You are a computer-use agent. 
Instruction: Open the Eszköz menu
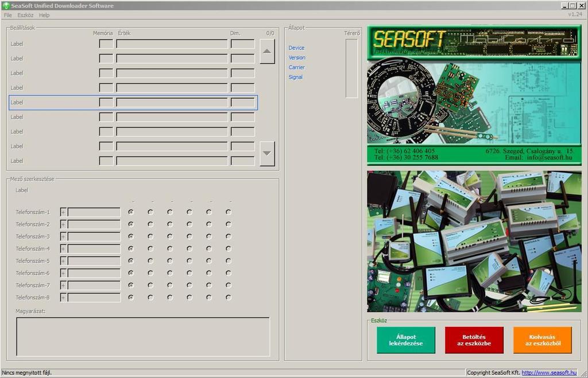(x=25, y=15)
